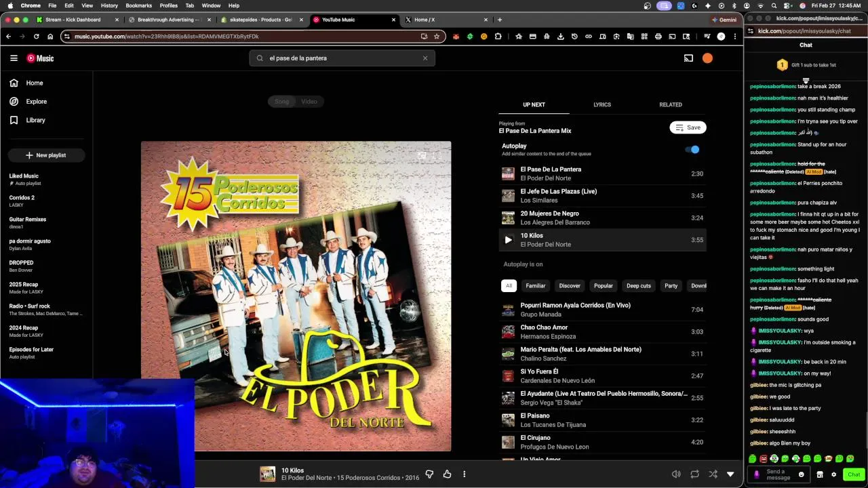Open the player bar three-dot more actions
868x488 pixels.
click(465, 474)
